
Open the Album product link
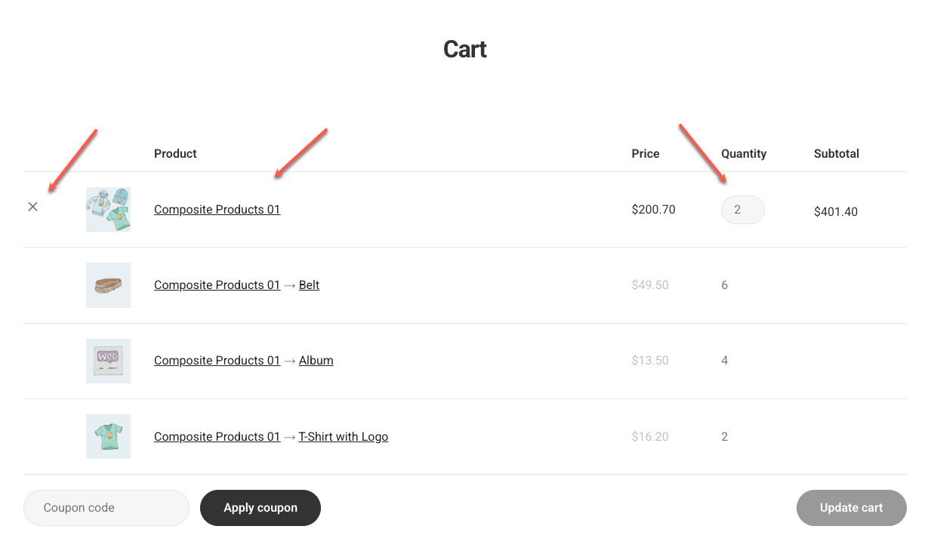click(x=316, y=361)
